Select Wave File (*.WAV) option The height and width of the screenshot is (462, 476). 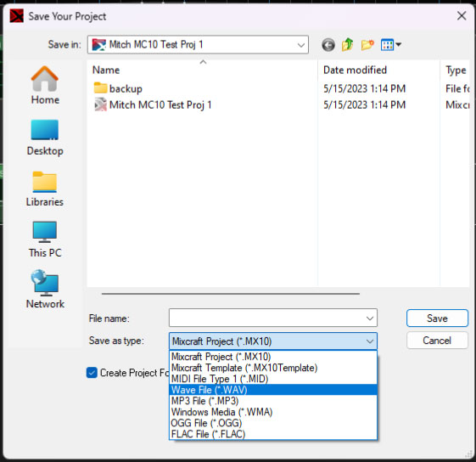pyautogui.click(x=273, y=390)
